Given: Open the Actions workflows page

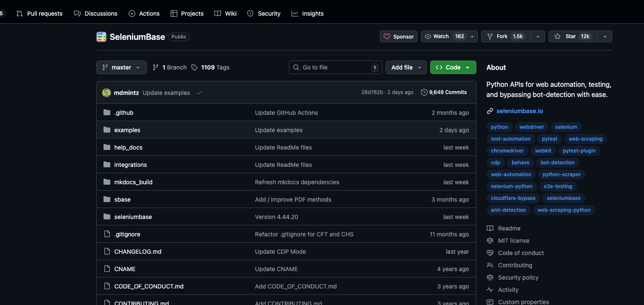Looking at the screenshot, I should pos(144,13).
